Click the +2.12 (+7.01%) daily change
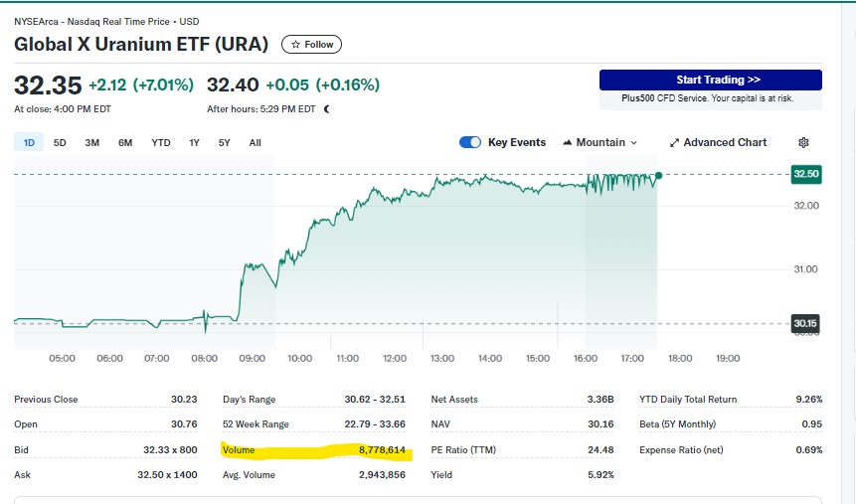The height and width of the screenshot is (504, 856). coord(141,85)
